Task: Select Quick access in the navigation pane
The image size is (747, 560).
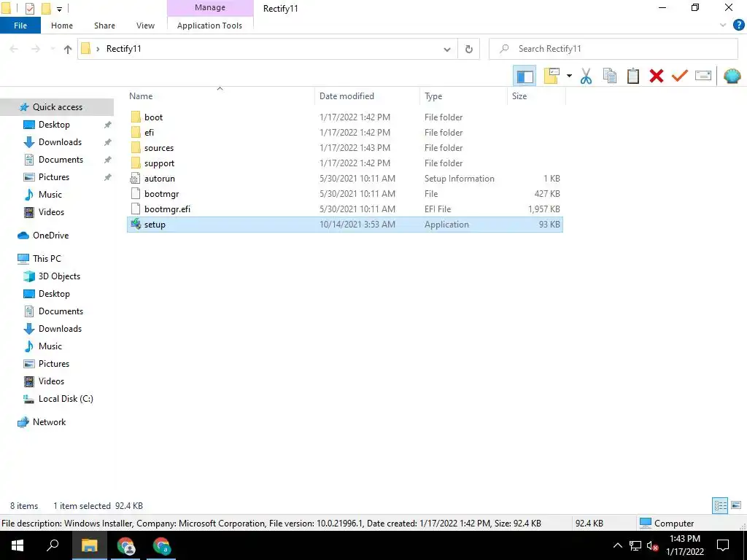Action: (x=57, y=107)
